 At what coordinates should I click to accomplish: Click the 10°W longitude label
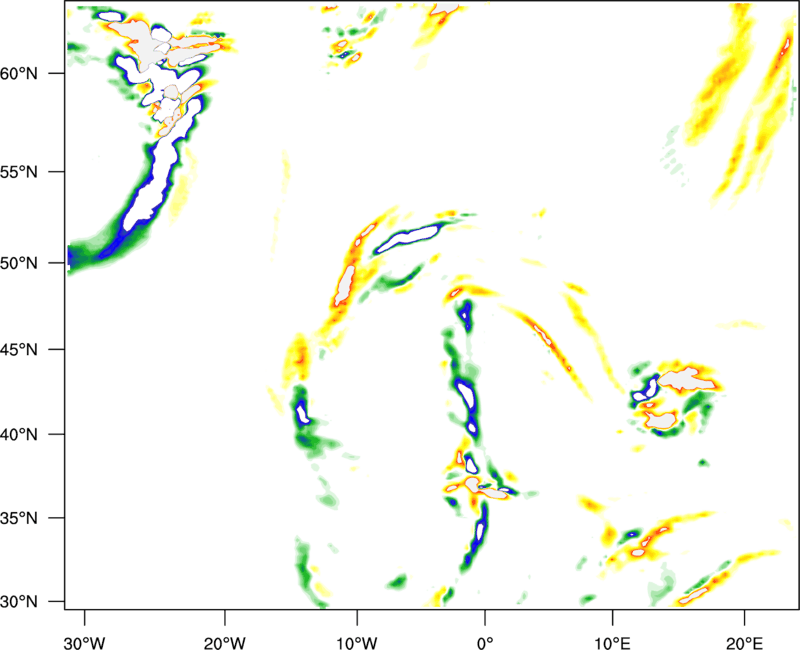pos(357,643)
